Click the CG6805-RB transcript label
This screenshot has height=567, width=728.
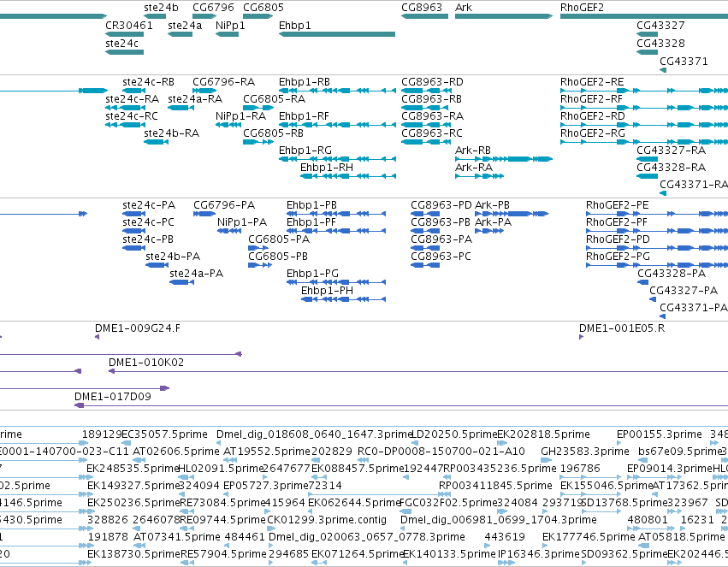273,133
